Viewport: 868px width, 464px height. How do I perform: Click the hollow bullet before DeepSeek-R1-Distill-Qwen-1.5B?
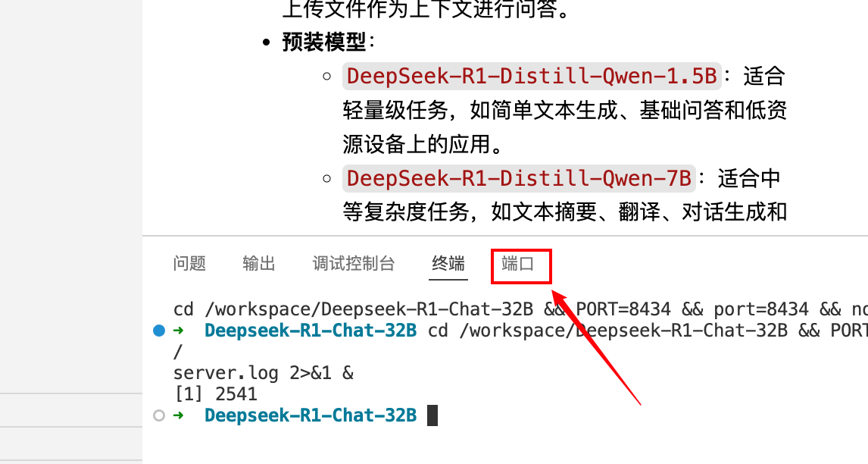click(327, 77)
